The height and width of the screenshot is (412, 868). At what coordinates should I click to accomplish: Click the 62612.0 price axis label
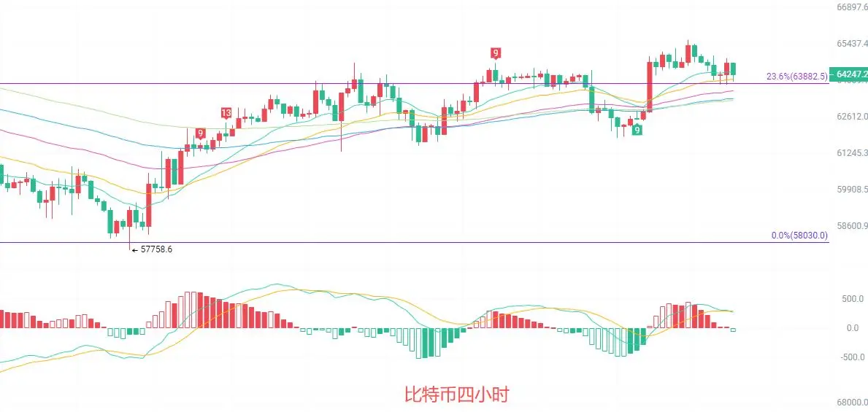click(852, 117)
